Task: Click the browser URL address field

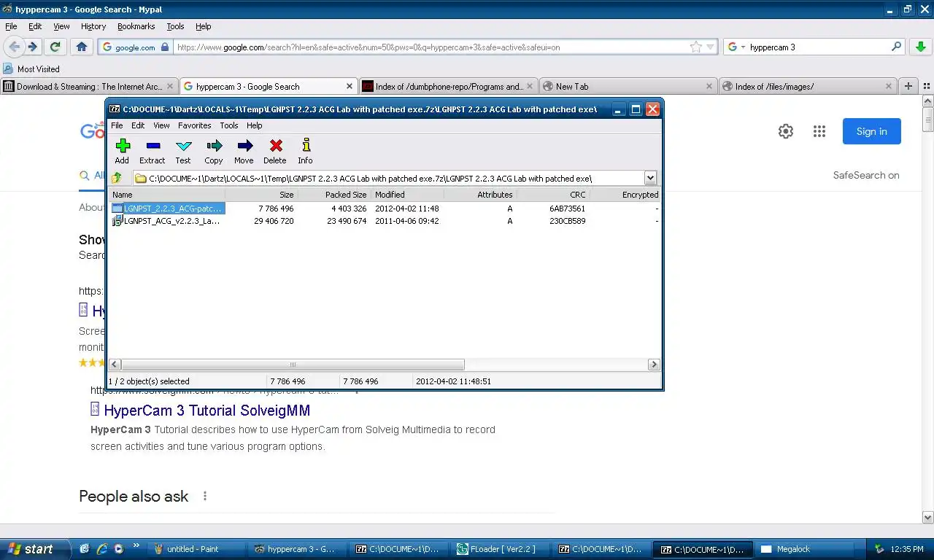Action: tap(431, 47)
